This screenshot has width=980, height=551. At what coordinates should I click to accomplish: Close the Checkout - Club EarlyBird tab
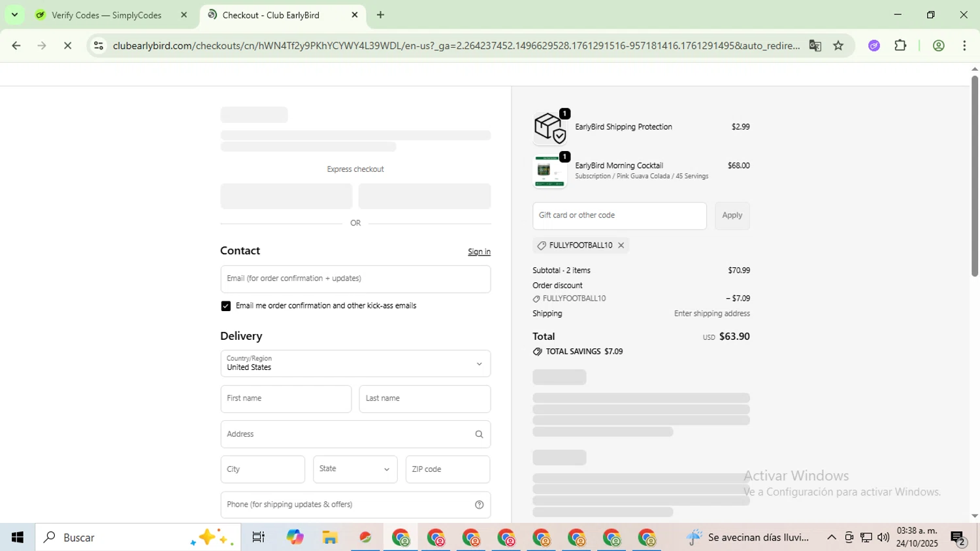pyautogui.click(x=355, y=15)
